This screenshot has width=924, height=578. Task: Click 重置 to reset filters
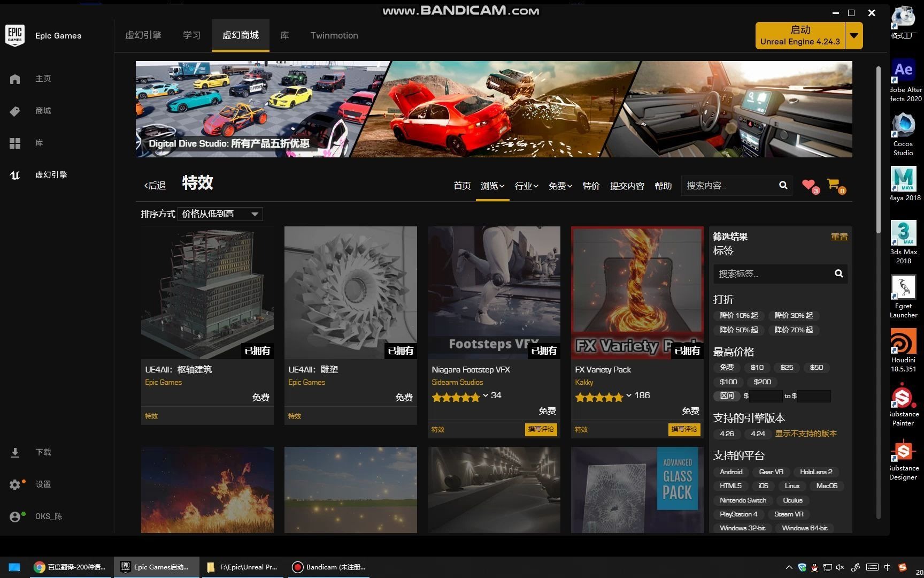[838, 236]
